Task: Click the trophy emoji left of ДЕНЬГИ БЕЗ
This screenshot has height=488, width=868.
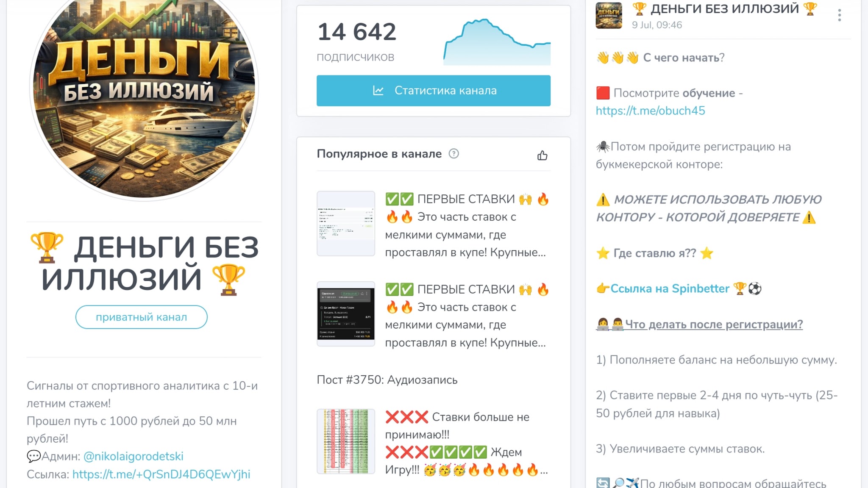Action: [x=47, y=247]
